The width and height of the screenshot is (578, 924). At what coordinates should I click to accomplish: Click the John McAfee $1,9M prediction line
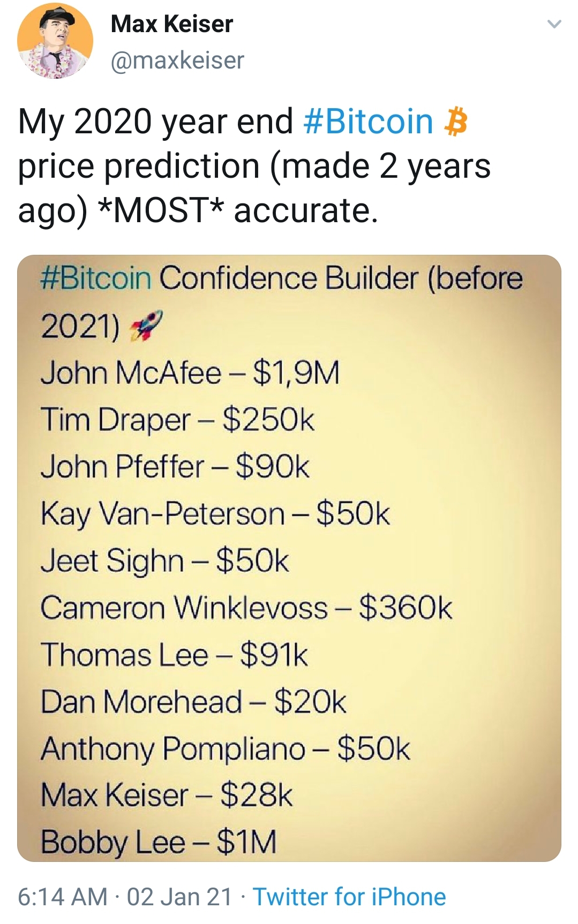click(190, 373)
